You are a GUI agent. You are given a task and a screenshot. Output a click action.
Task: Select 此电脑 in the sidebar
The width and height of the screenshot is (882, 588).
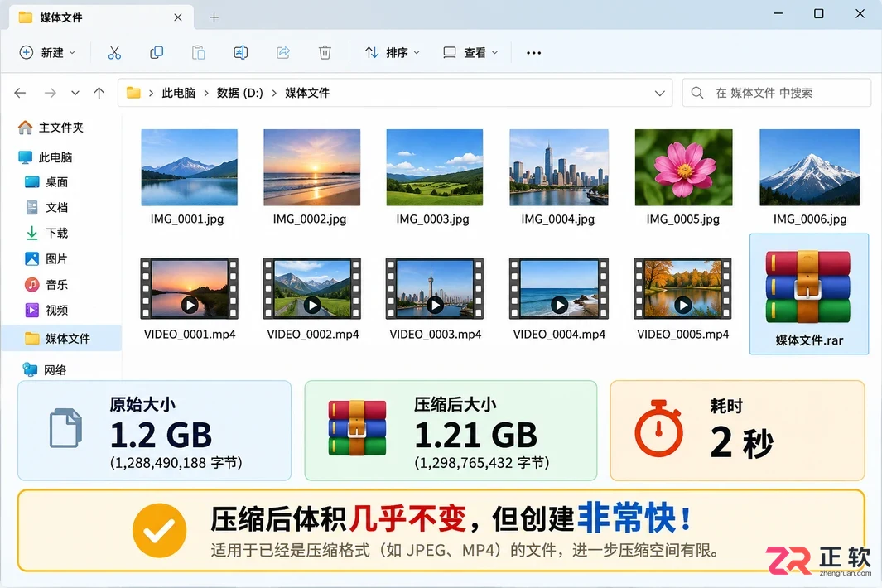coord(45,157)
